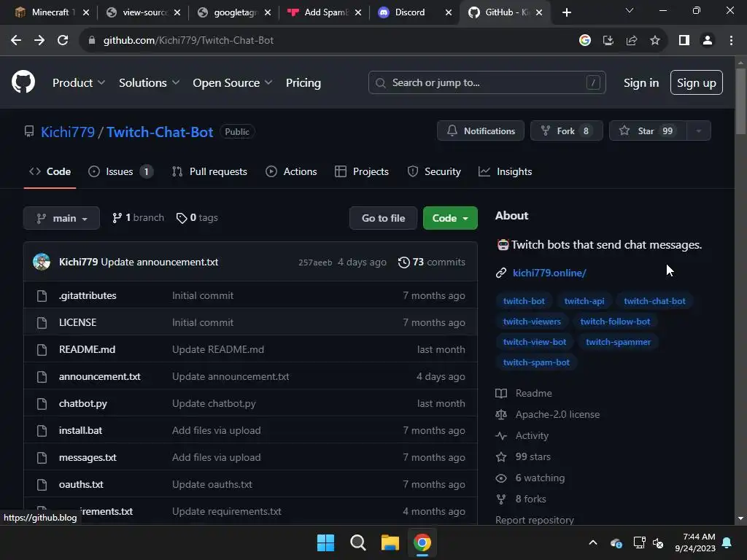Open a new browser tab with plus icon
The image size is (747, 560).
[566, 12]
